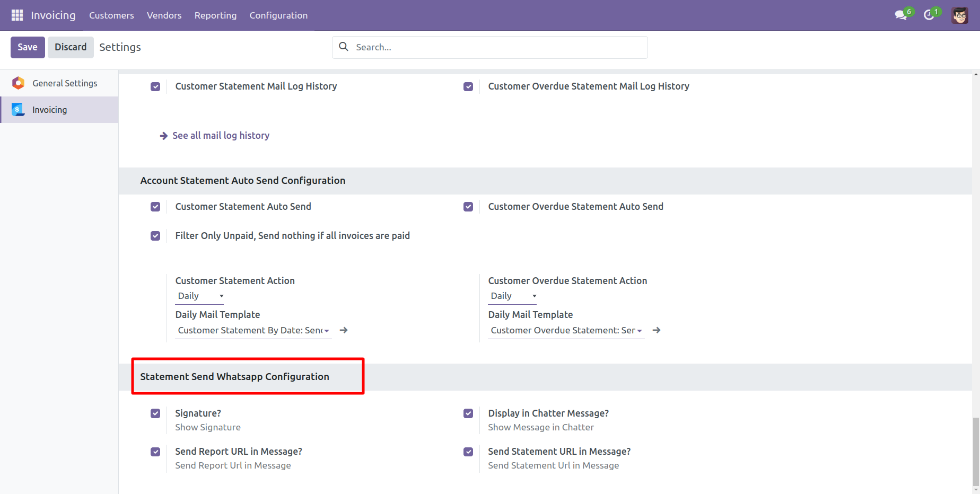Open the user avatar menu

[960, 15]
